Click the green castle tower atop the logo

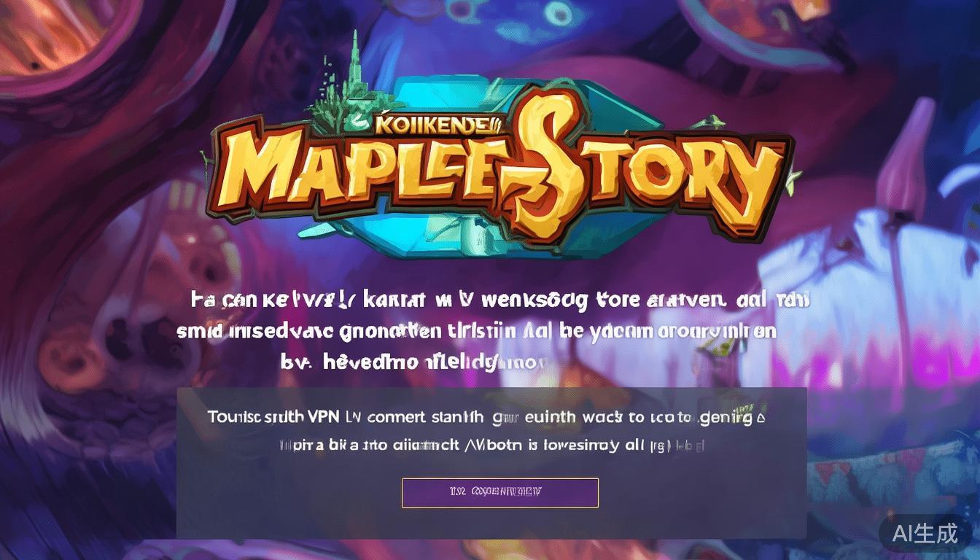tap(355, 69)
